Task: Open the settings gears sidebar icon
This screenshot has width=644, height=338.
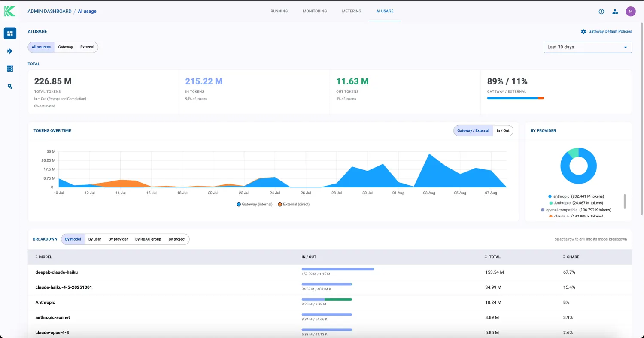Action: coord(10,86)
